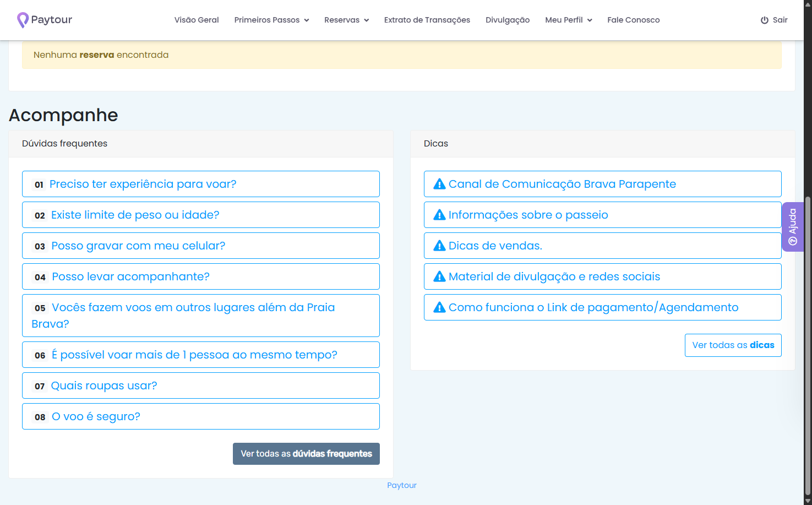Screen dimensions: 812x505
Task: Click the Paytour logo icon
Action: coord(23,20)
